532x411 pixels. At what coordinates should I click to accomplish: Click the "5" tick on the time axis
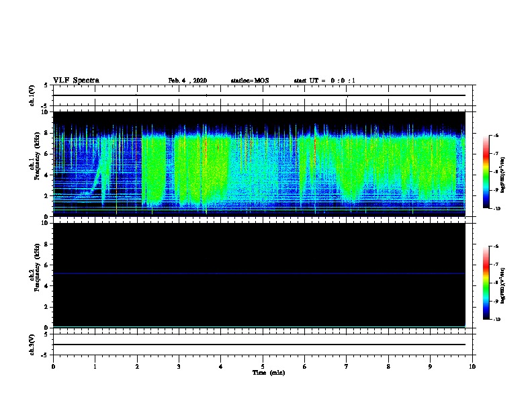pos(263,367)
